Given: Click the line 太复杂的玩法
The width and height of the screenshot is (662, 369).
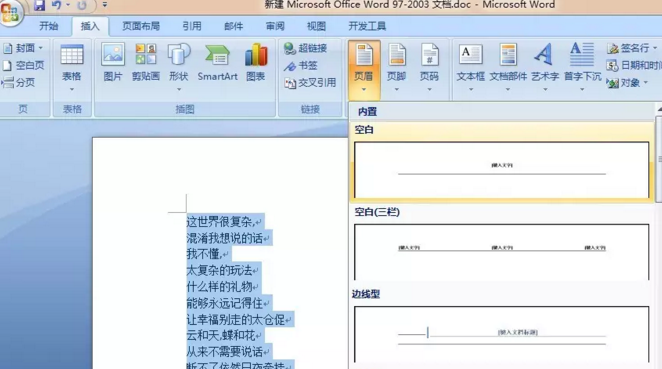Looking at the screenshot, I should [x=219, y=270].
